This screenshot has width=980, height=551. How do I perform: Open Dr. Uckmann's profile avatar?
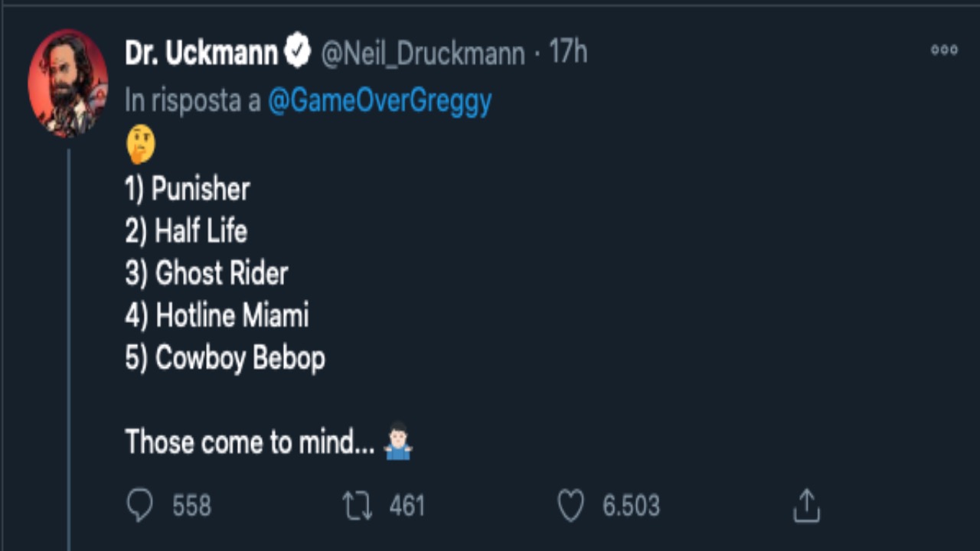[67, 83]
